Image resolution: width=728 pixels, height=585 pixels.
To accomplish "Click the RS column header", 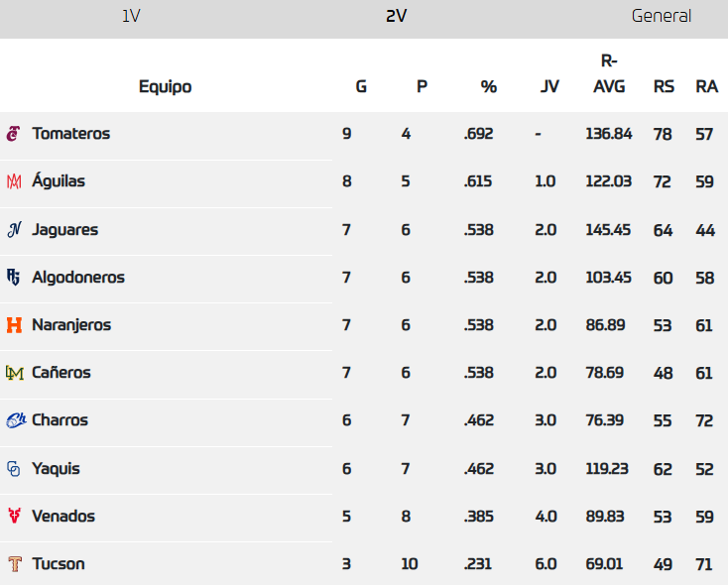I will point(664,86).
